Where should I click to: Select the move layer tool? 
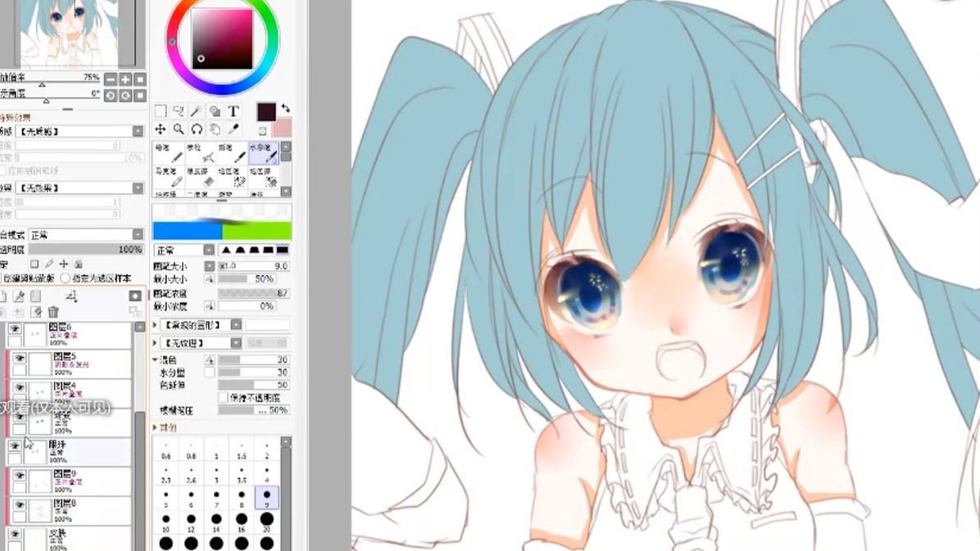161,129
